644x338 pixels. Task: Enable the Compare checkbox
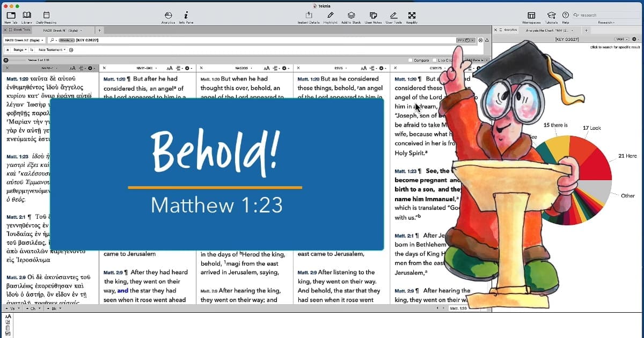tap(410, 60)
